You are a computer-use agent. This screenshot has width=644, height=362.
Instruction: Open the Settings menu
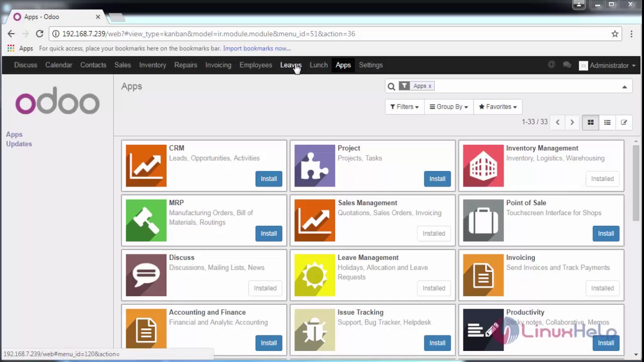371,65
